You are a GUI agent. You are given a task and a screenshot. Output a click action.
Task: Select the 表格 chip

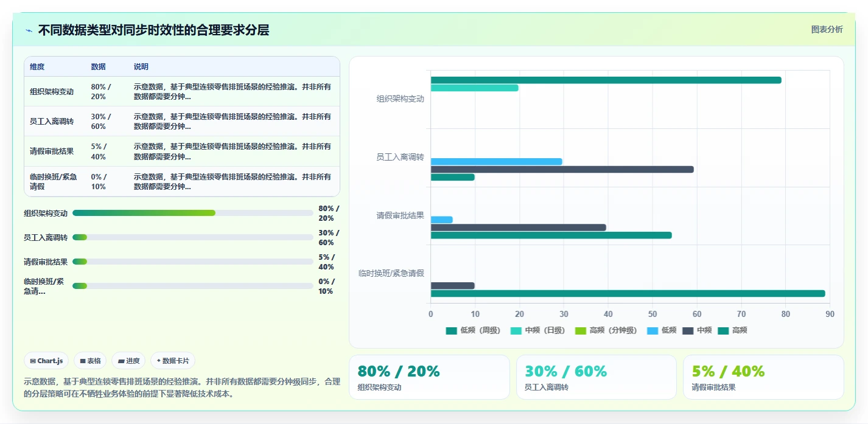click(90, 361)
